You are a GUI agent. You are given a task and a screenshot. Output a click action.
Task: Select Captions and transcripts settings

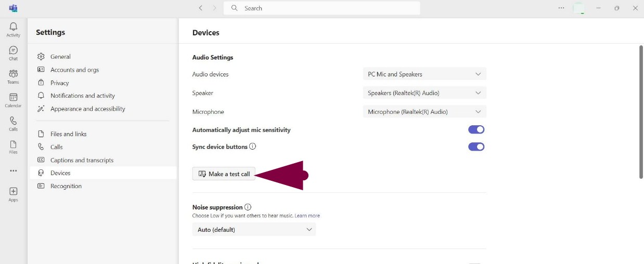coord(103,160)
